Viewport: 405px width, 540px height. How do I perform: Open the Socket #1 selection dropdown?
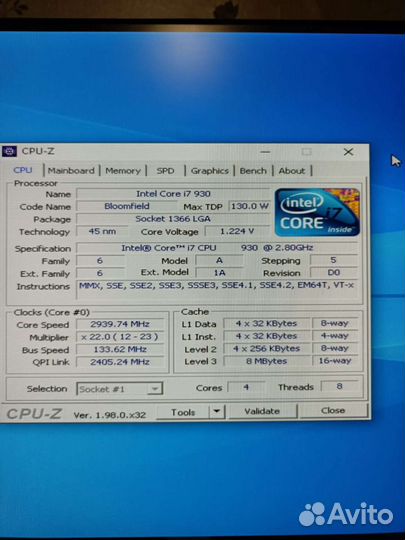pos(119,389)
